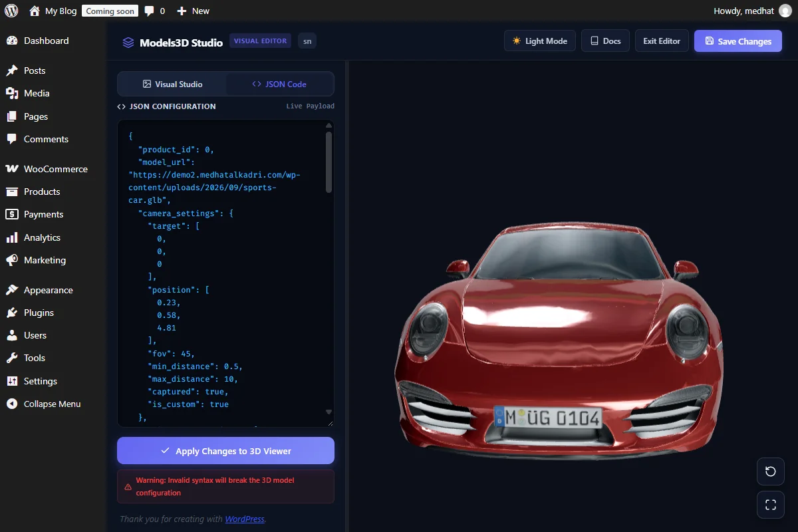Open the Docs button
This screenshot has width=798, height=532.
[x=605, y=41]
